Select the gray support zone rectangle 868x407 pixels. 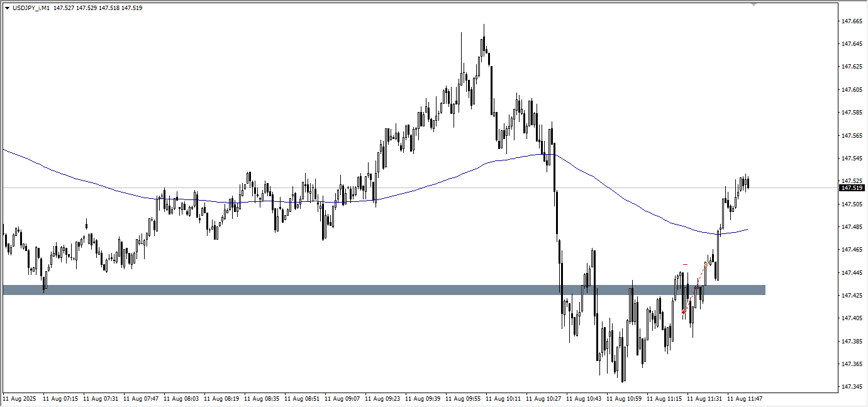[x=377, y=290]
